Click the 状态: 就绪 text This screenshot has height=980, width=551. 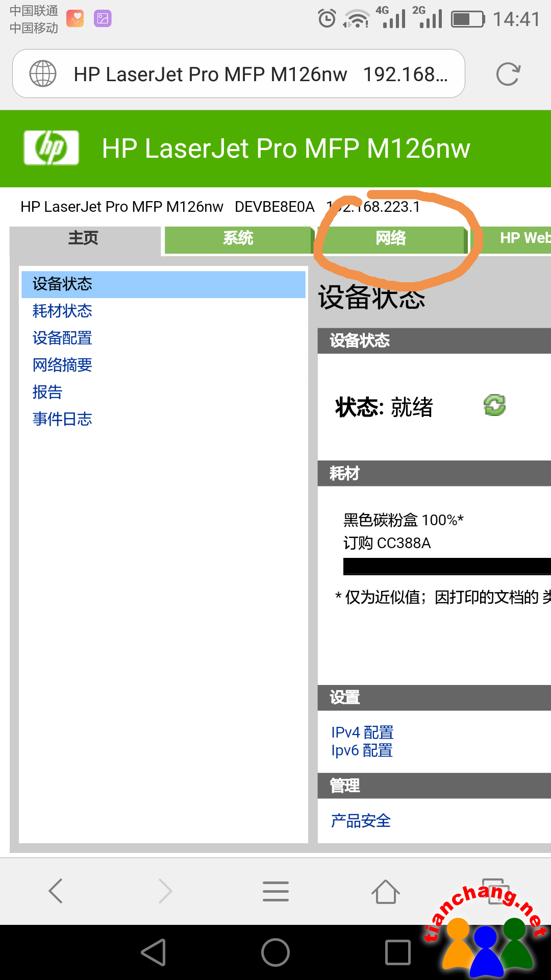click(x=384, y=407)
